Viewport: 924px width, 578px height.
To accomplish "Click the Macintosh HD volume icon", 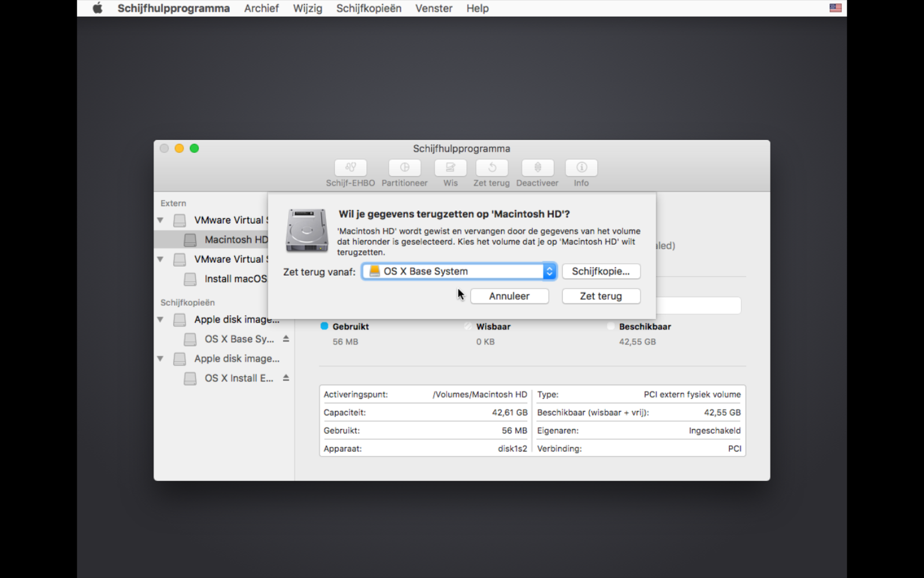I will tap(190, 240).
